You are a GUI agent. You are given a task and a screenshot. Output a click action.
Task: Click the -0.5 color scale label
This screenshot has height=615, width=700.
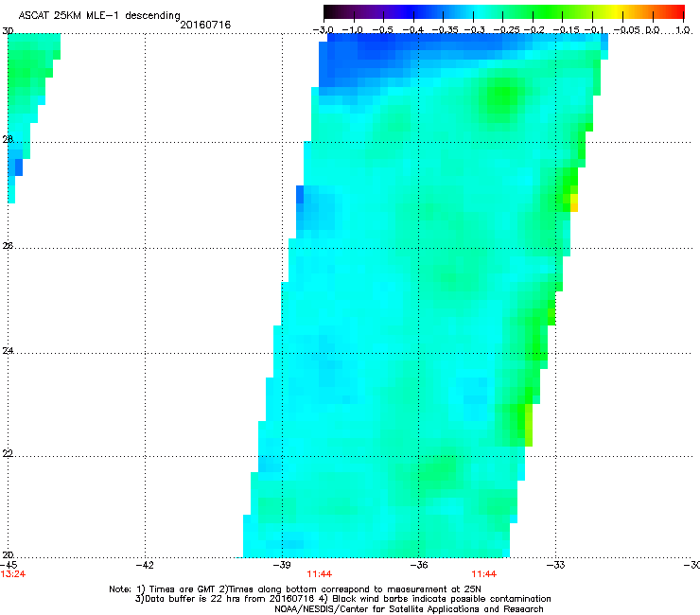coord(382,30)
